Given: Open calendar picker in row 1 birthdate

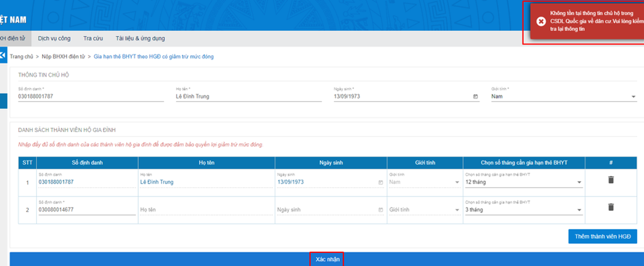Looking at the screenshot, I should pos(380,183).
